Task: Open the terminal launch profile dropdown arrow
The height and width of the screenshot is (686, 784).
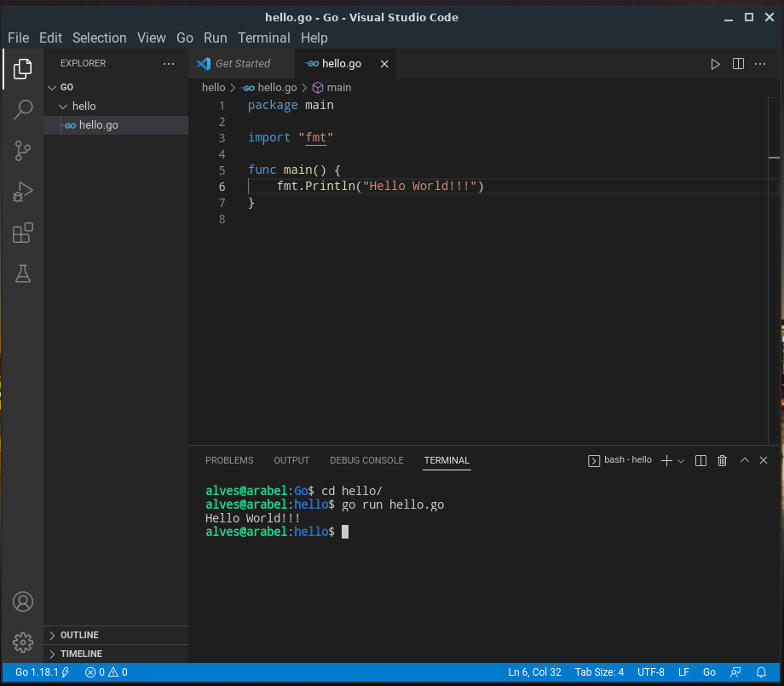Action: click(681, 461)
